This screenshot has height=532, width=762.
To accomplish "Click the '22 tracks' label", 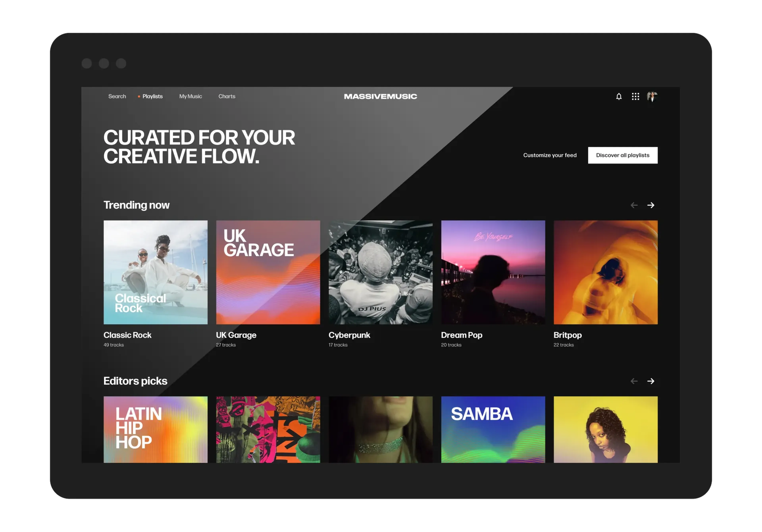I will tap(564, 345).
